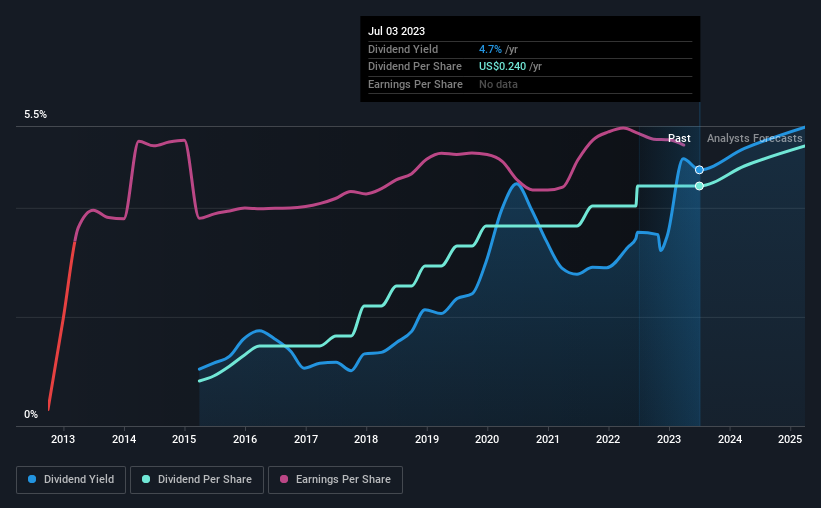Click the blue Dividend Yield legend dot
This screenshot has width=821, height=508.
coord(32,479)
